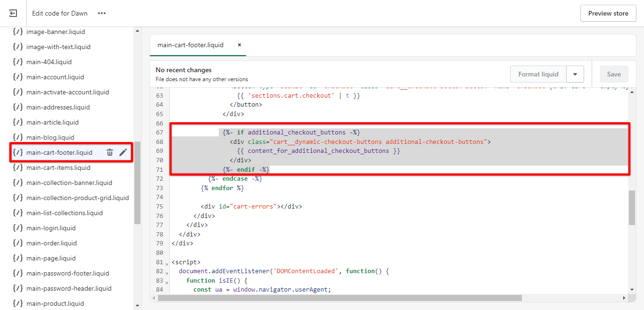Click the file icon next to image-banner.liquid
644x310 pixels.
18,32
